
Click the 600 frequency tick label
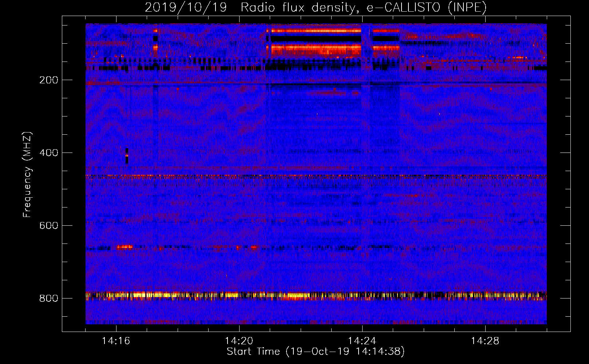(x=49, y=226)
